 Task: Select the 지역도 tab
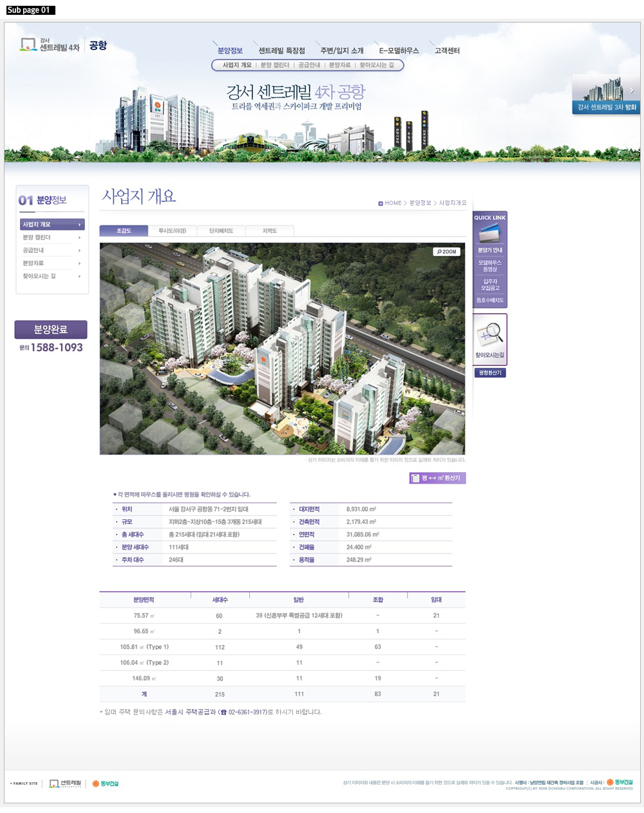click(x=269, y=231)
